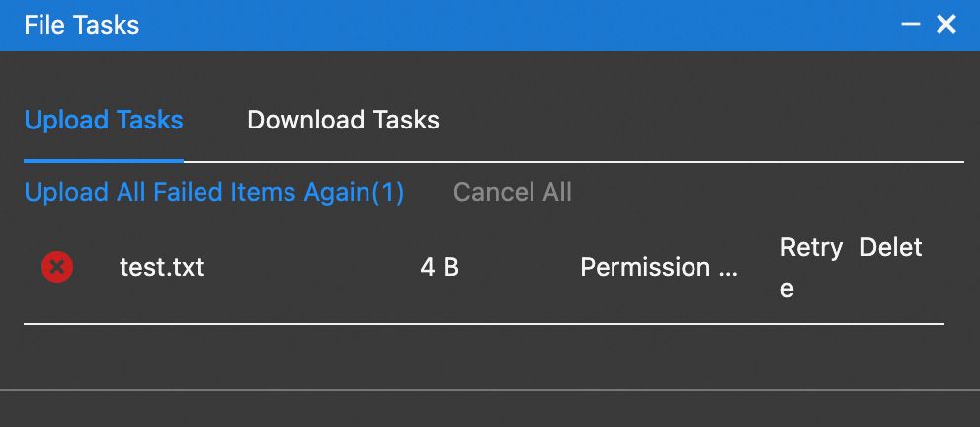This screenshot has width=980, height=427.
Task: Minimize the File Tasks panel
Action: point(911,25)
